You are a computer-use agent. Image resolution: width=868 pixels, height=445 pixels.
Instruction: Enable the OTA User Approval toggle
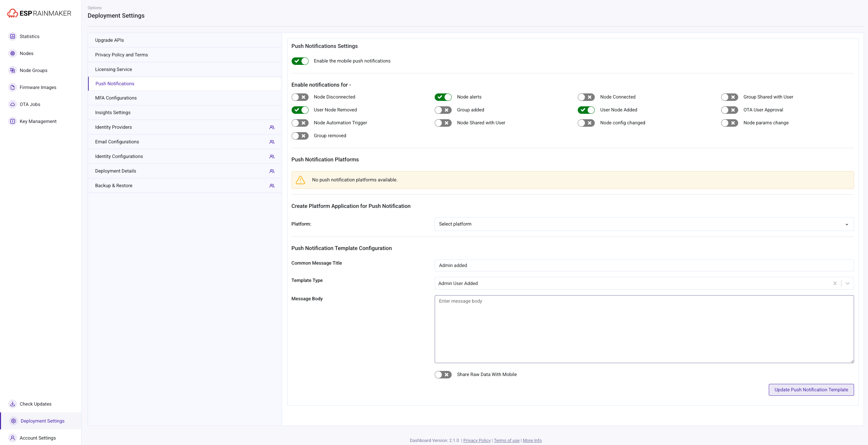coord(730,110)
